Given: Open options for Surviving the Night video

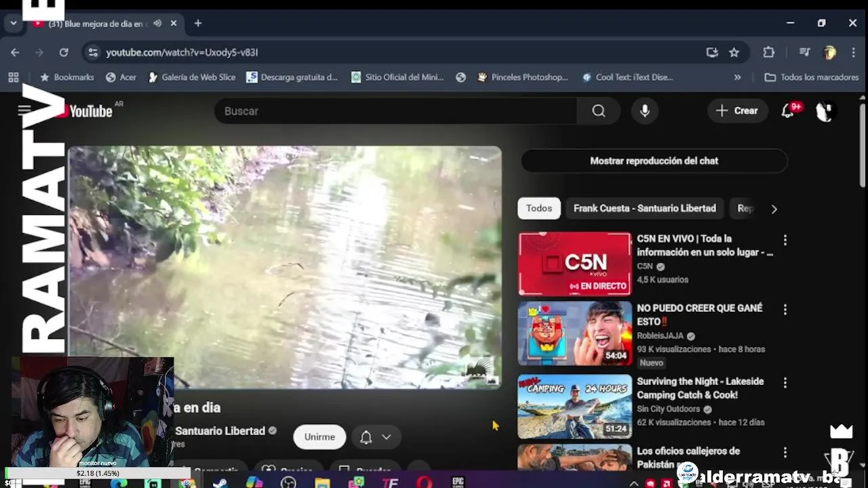Looking at the screenshot, I should pos(785,383).
